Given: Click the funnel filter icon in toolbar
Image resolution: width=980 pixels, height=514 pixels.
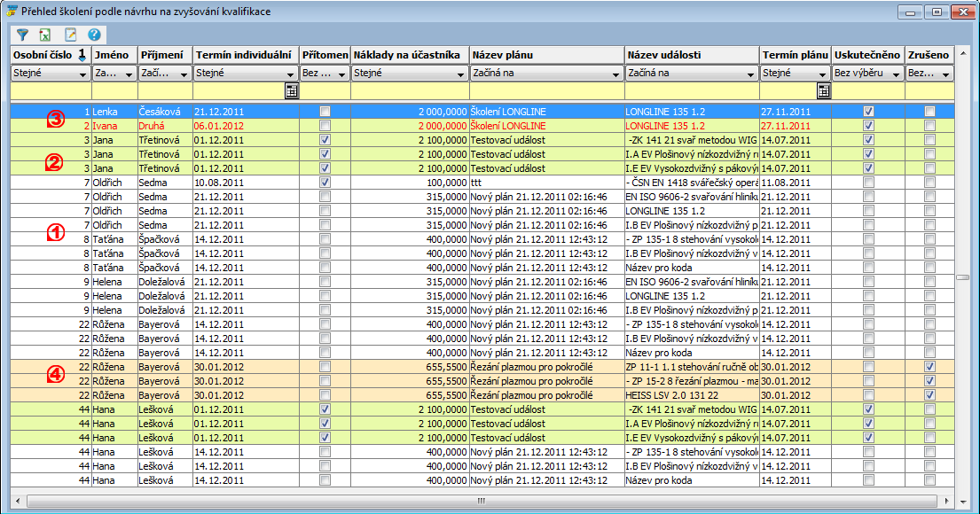Looking at the screenshot, I should point(23,35).
